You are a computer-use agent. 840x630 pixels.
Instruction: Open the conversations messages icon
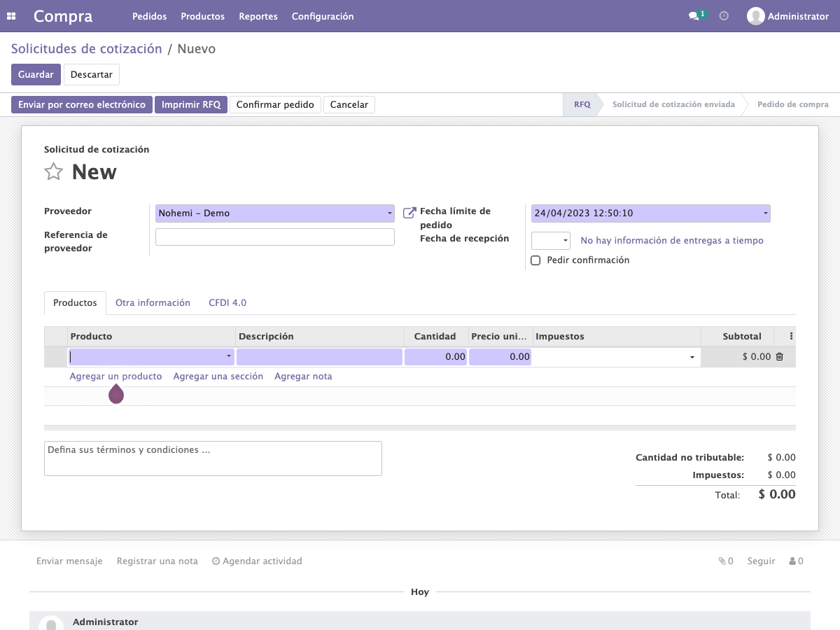pyautogui.click(x=694, y=16)
